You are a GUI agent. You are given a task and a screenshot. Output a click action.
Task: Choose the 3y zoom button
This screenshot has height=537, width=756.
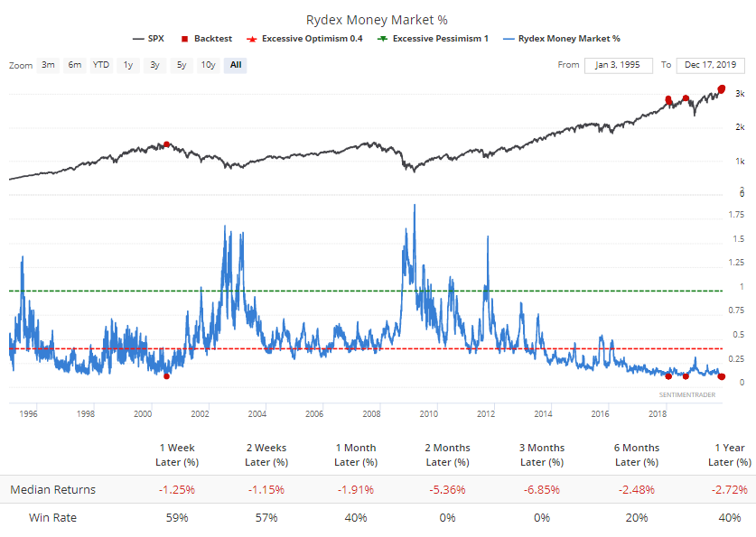[x=154, y=65]
